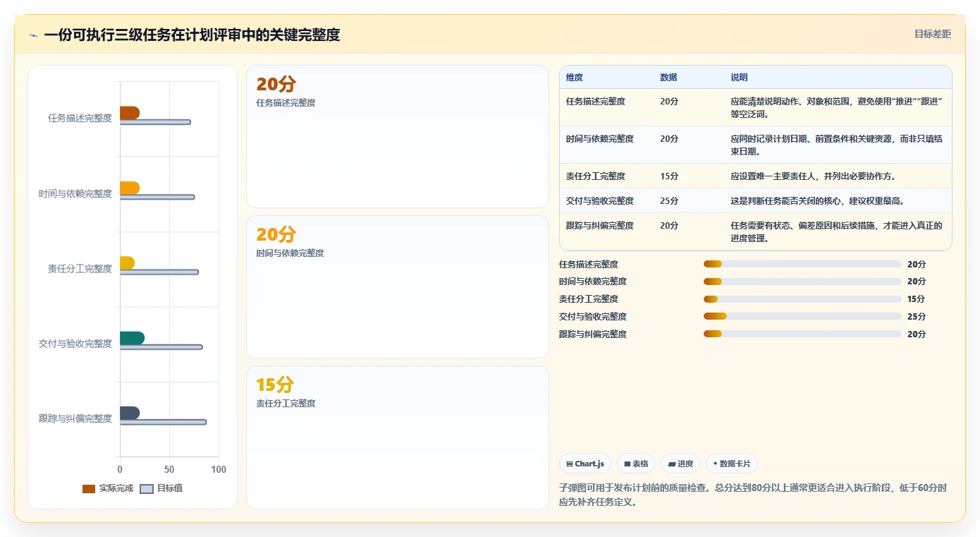Click the 说明 column header
Image resolution: width=980 pixels, height=537 pixels.
tap(739, 77)
